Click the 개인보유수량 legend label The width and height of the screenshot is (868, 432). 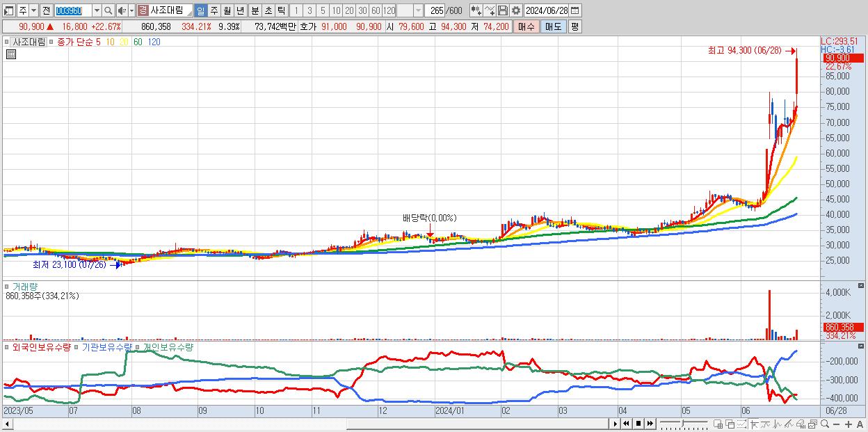168,346
